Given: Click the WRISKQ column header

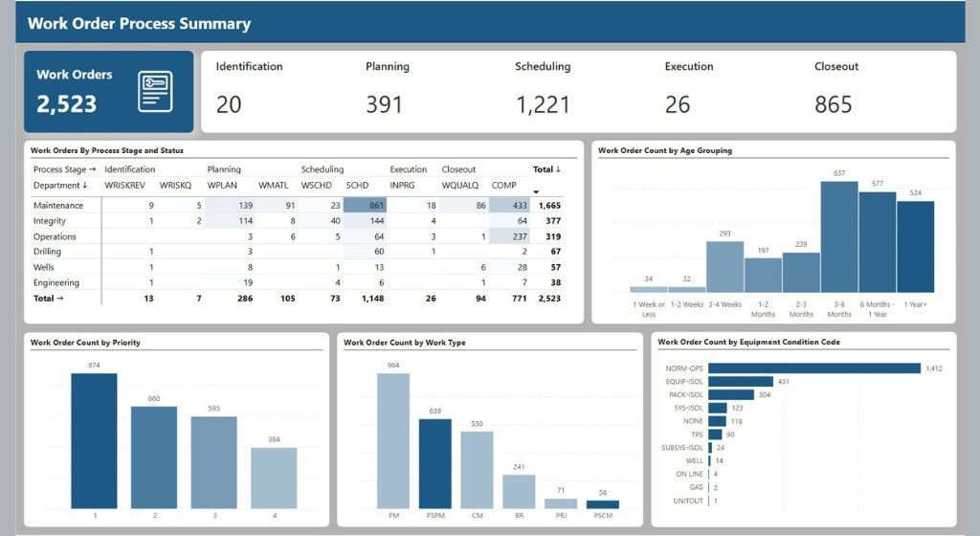Looking at the screenshot, I should point(176,186).
